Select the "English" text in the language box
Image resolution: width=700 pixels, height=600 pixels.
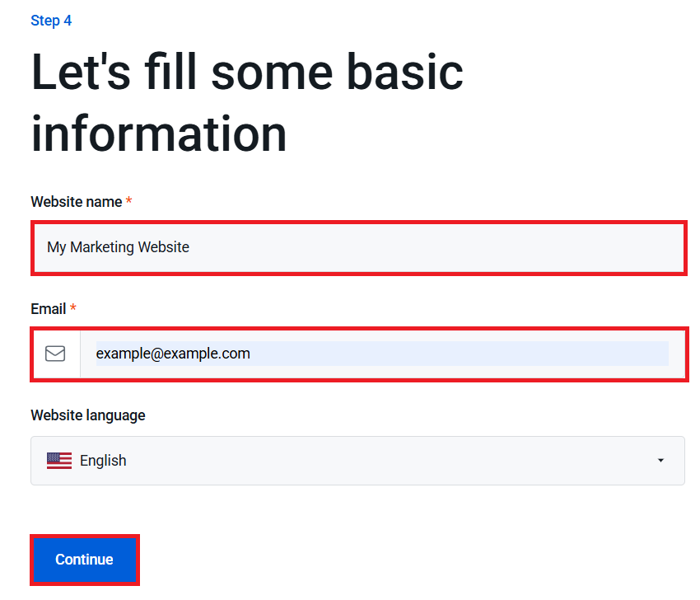pos(103,461)
